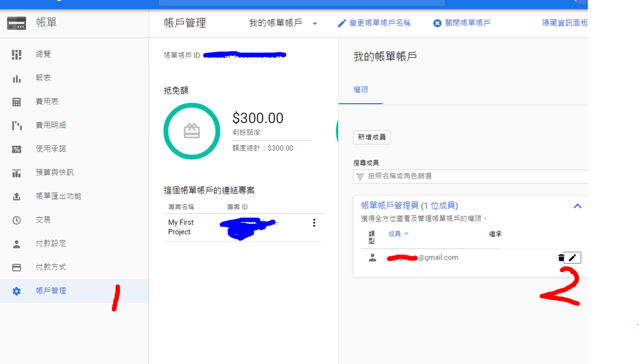639x364 pixels.
Task: Edit the gmail member with pencil icon
Action: pos(572,258)
